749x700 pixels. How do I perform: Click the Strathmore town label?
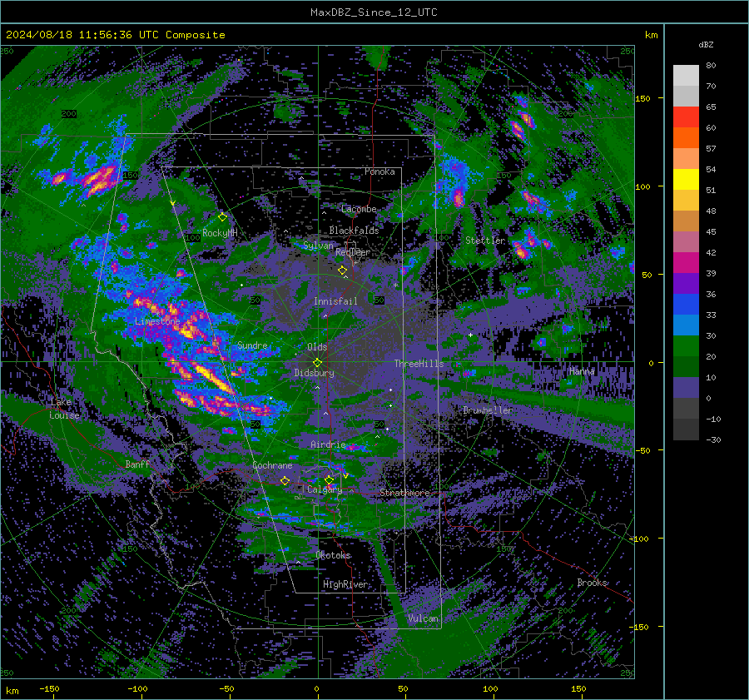pyautogui.click(x=404, y=493)
